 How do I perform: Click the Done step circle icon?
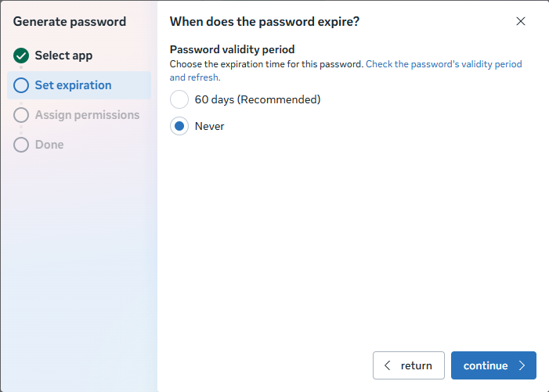pos(21,145)
